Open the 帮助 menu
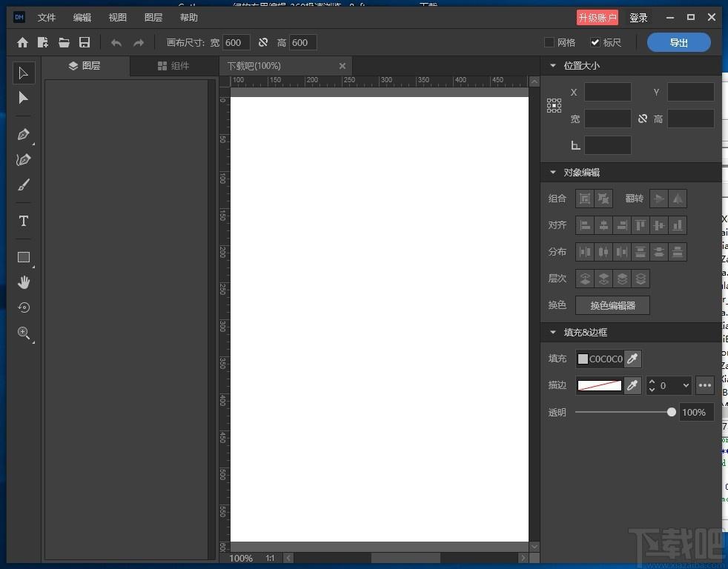The height and width of the screenshot is (569, 728). click(x=188, y=18)
